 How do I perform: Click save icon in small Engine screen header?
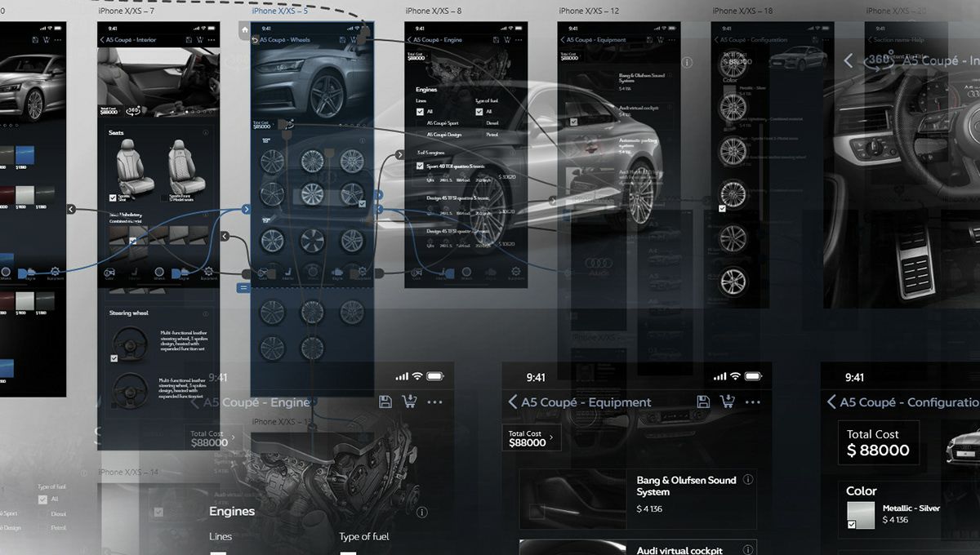496,39
